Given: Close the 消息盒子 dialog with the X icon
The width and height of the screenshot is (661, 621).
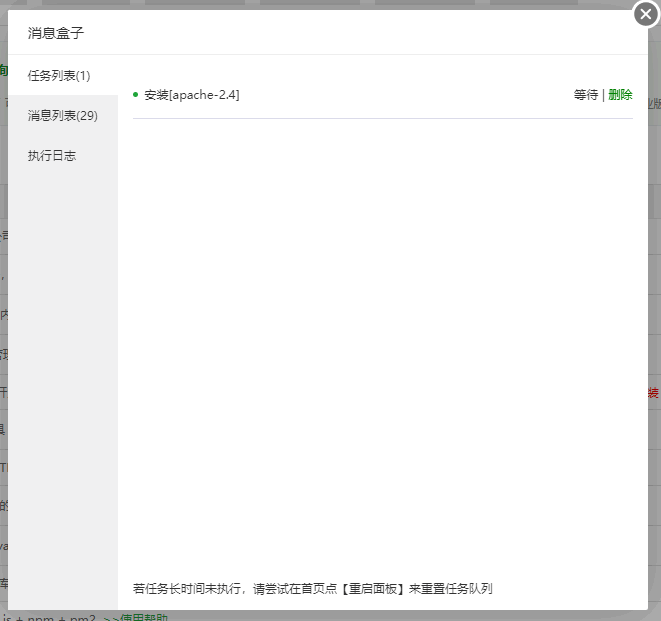Looking at the screenshot, I should point(645,14).
